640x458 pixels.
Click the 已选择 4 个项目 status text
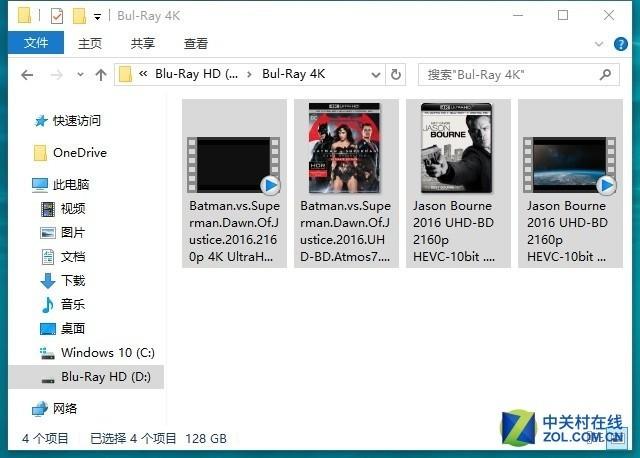[x=133, y=438]
